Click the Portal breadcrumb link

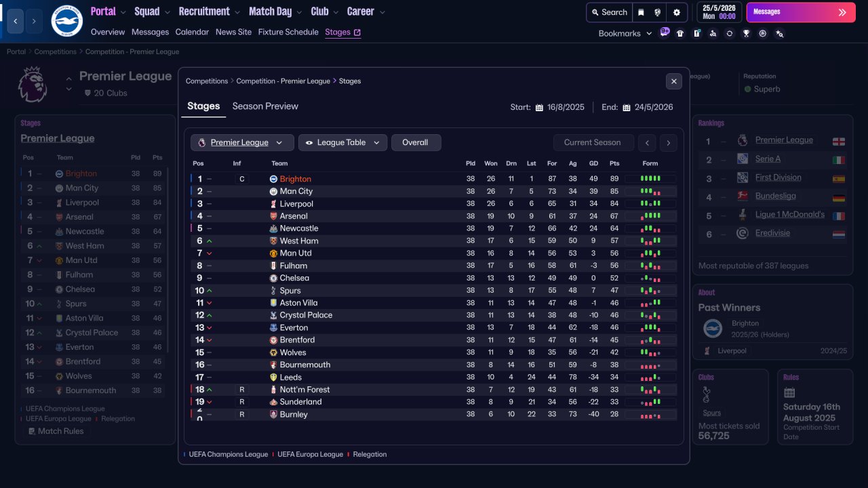16,52
